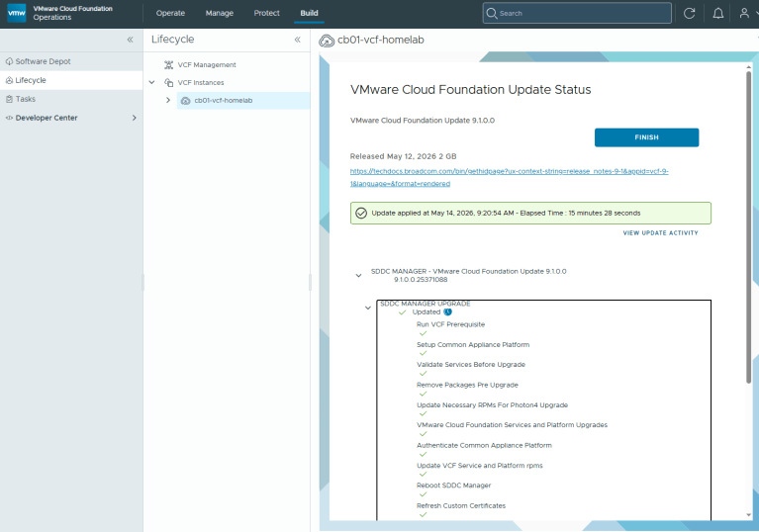Click the vertical scrollbar thumb in update panel

pyautogui.click(x=748, y=227)
